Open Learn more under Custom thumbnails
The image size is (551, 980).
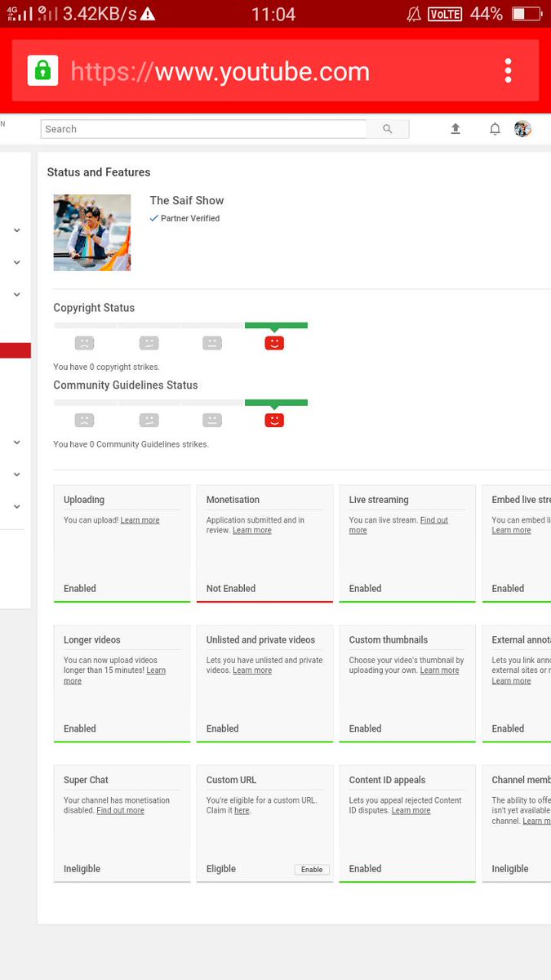tap(439, 670)
